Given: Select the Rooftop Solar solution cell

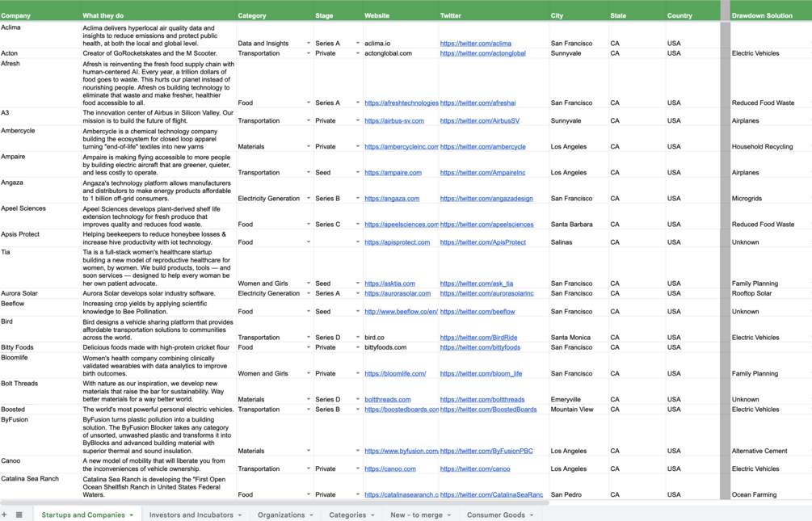Looking at the screenshot, I should coord(771,293).
